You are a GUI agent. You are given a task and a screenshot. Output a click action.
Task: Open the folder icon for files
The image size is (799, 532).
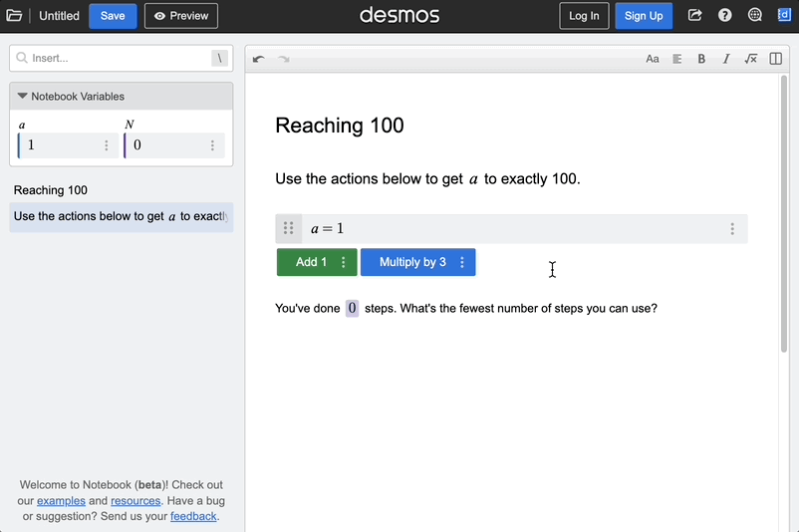point(14,16)
